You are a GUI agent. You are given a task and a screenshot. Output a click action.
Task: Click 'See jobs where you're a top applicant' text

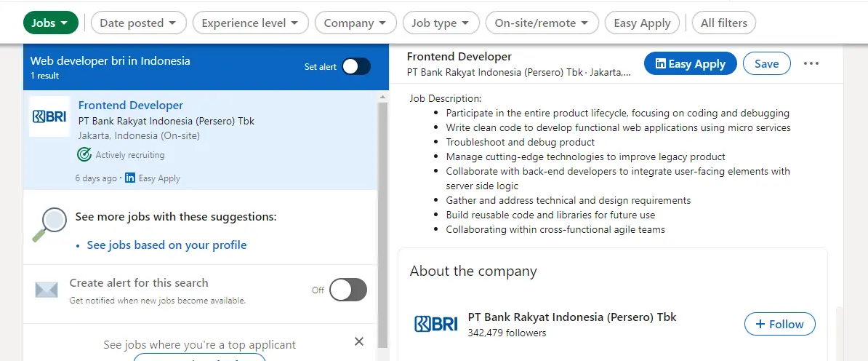coord(200,345)
